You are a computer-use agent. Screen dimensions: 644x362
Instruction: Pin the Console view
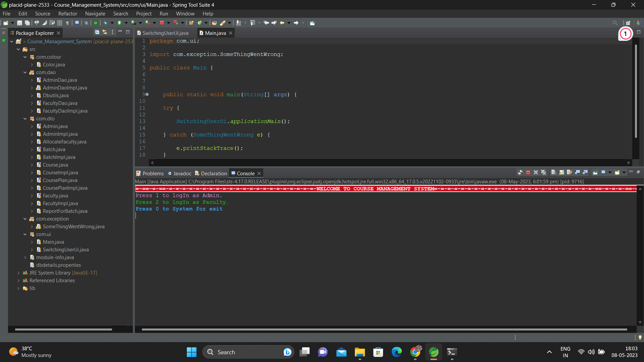click(x=595, y=172)
